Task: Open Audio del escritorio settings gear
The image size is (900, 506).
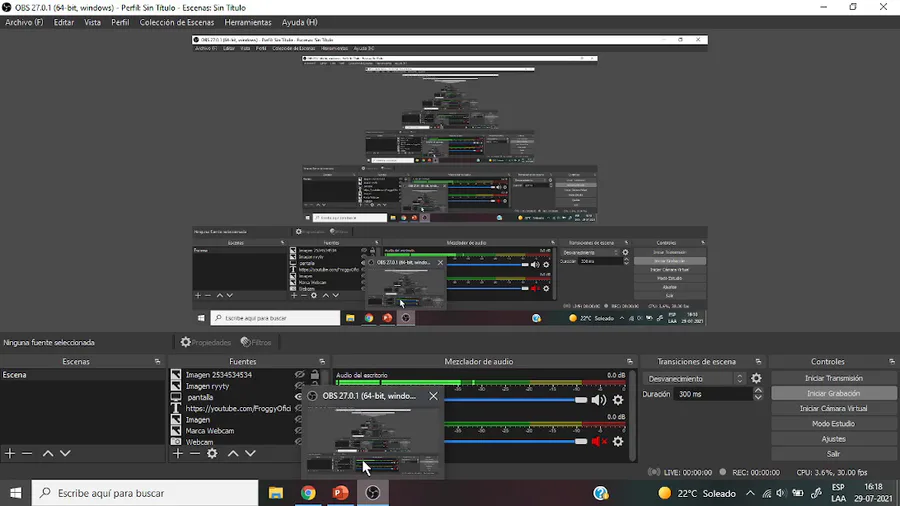Action: pyautogui.click(x=618, y=400)
